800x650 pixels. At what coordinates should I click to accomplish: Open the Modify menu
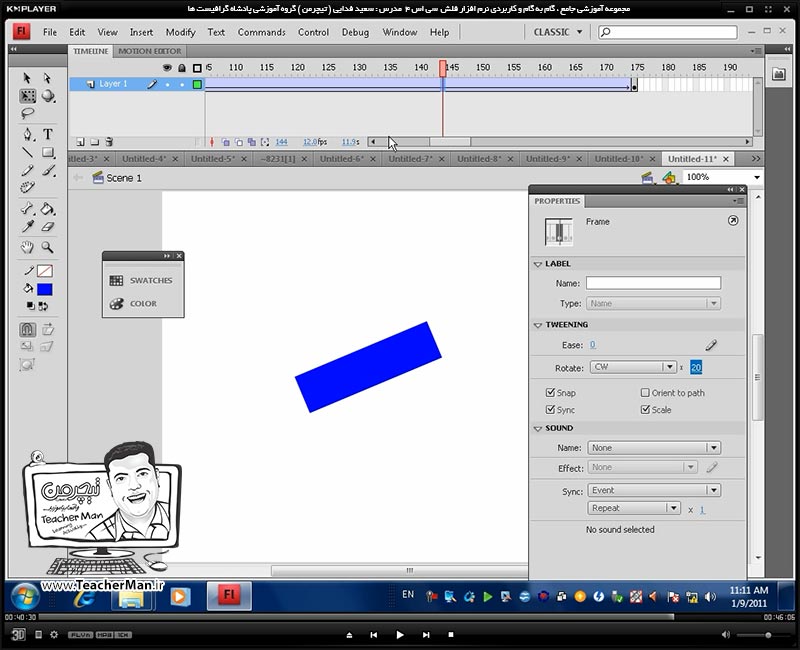181,32
